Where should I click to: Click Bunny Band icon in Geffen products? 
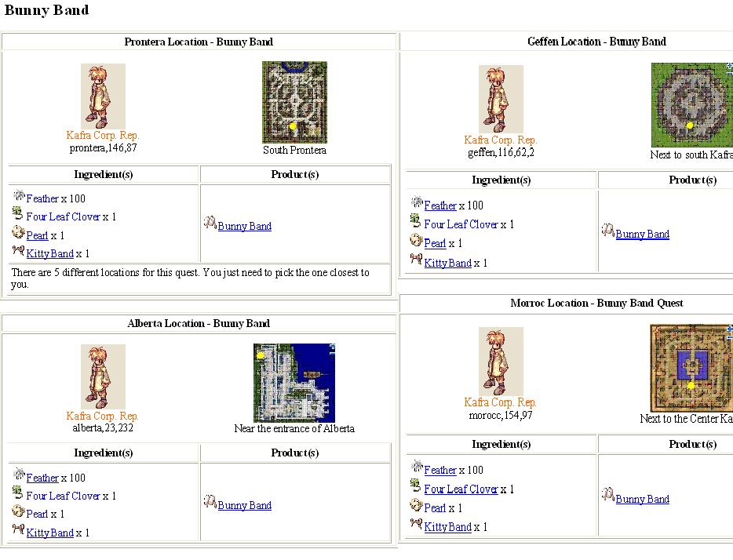pos(607,231)
